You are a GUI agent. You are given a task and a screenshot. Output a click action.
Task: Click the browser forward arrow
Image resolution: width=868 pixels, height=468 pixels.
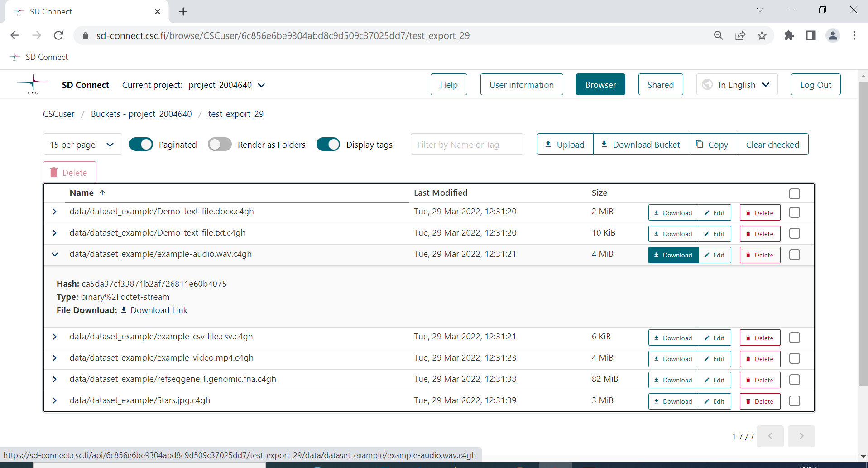point(37,35)
